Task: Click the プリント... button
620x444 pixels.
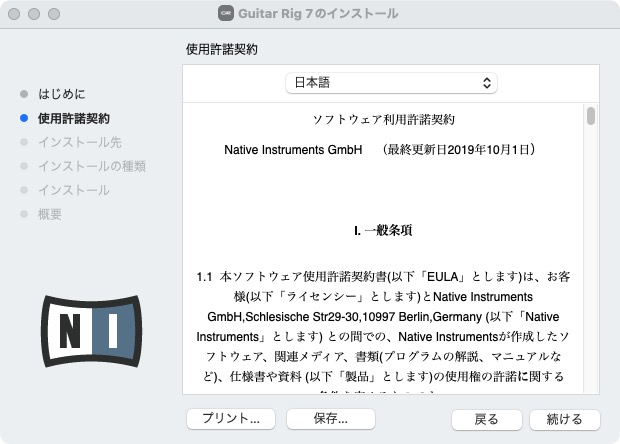Action: click(231, 418)
